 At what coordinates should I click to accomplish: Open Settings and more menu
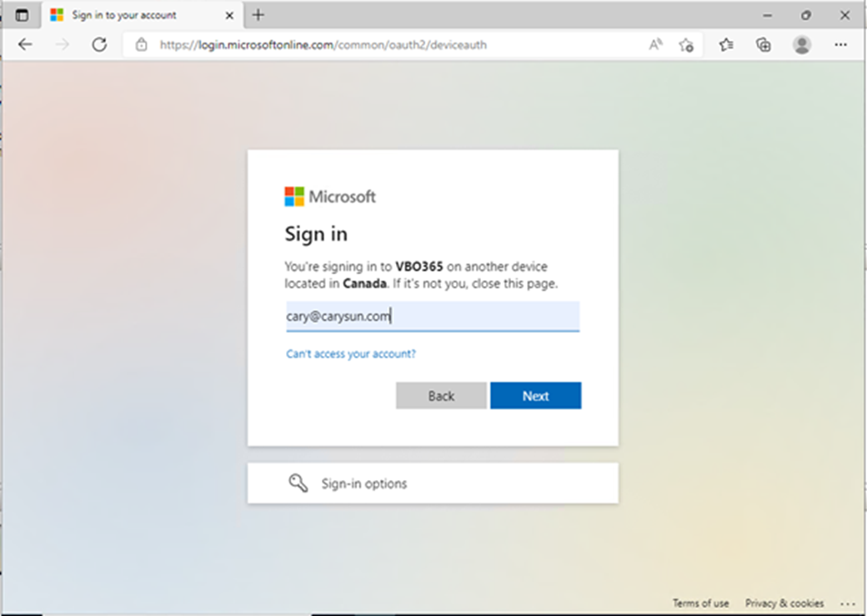(840, 45)
